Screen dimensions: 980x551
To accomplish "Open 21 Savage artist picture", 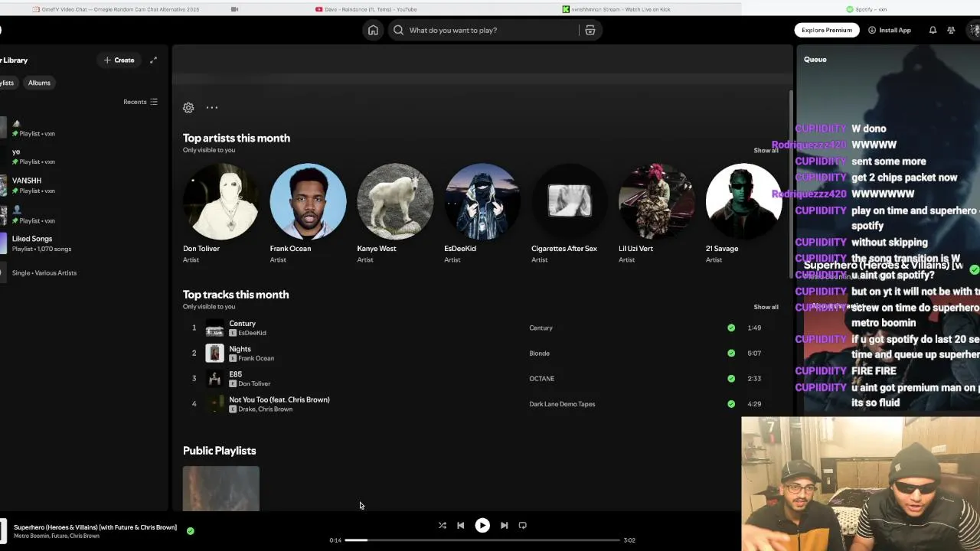I will [x=743, y=201].
